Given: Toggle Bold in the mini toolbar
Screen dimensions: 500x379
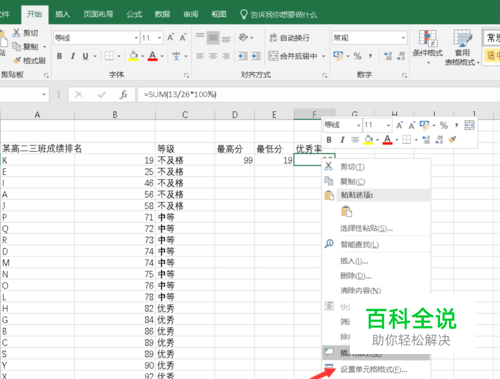Looking at the screenshot, I should 329,140.
